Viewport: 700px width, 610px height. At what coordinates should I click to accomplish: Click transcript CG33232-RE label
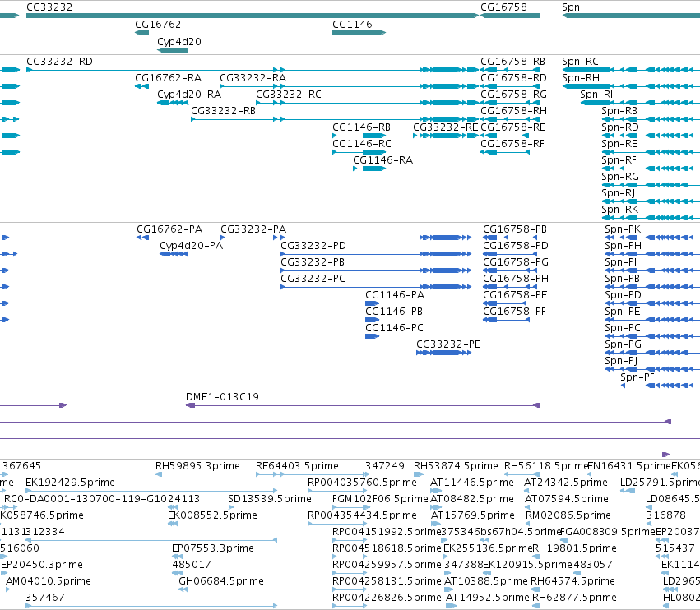(446, 127)
